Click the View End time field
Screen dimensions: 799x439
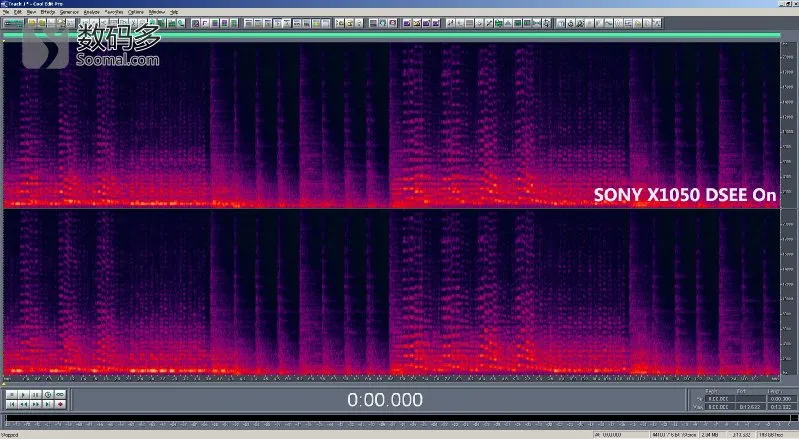(x=751, y=407)
